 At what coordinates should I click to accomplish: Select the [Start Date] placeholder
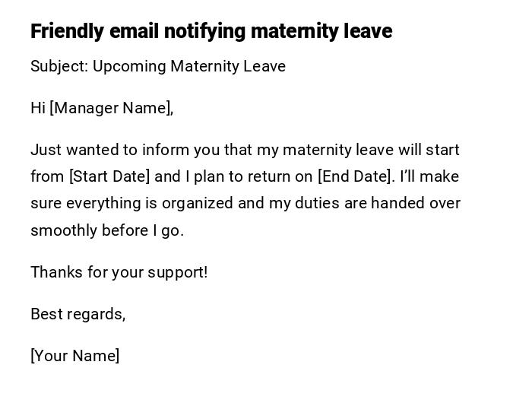[x=109, y=176]
